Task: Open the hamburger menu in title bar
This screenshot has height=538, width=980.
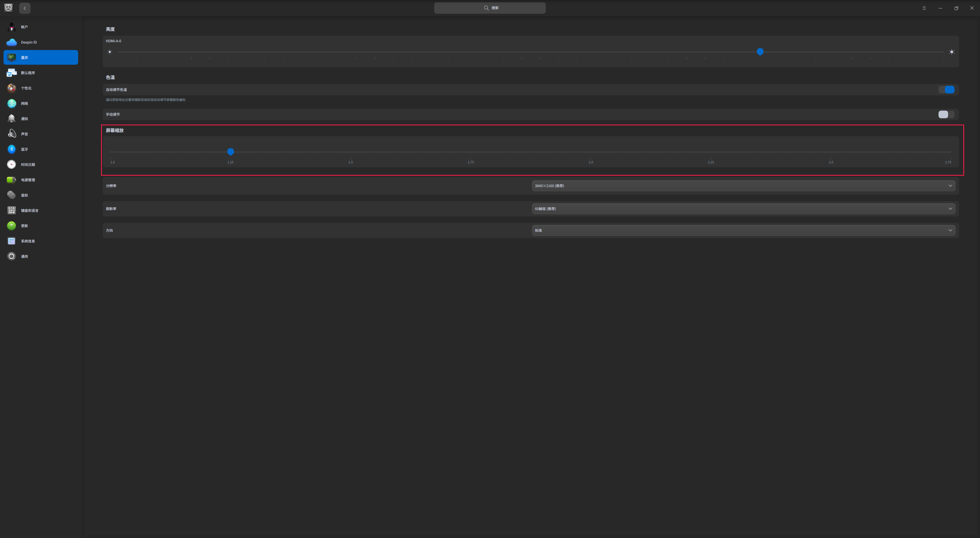Action: [x=924, y=8]
